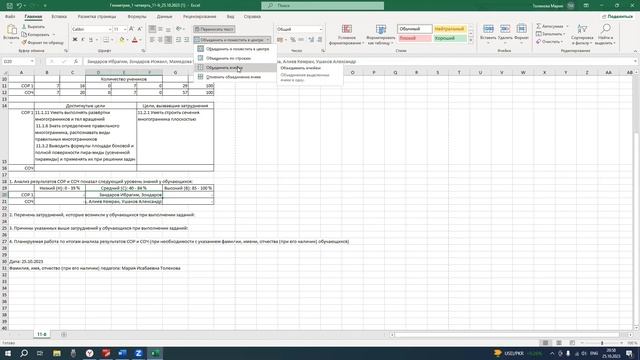Screen dimensions: 640x360
Task: Click the zoom slider in status bar
Action: (602, 343)
